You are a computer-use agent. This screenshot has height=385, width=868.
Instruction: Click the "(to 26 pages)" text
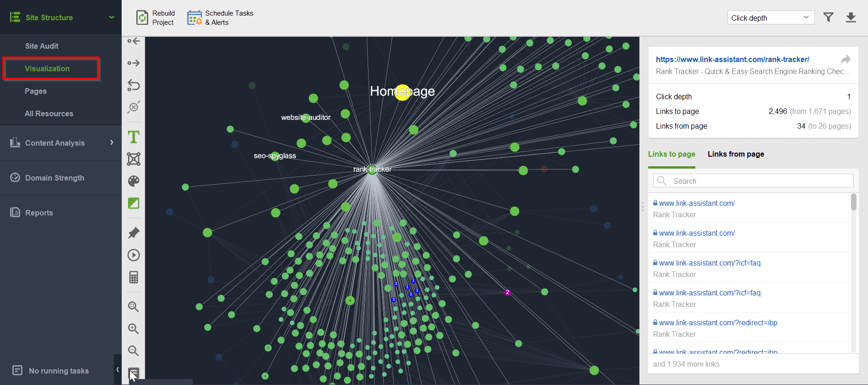point(829,126)
